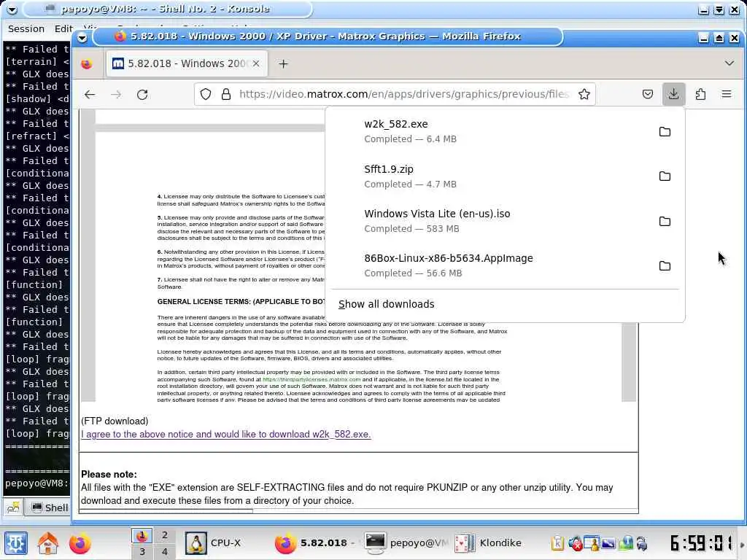Switch to virtual desktop 4
This screenshot has width=747, height=560.
[x=164, y=552]
